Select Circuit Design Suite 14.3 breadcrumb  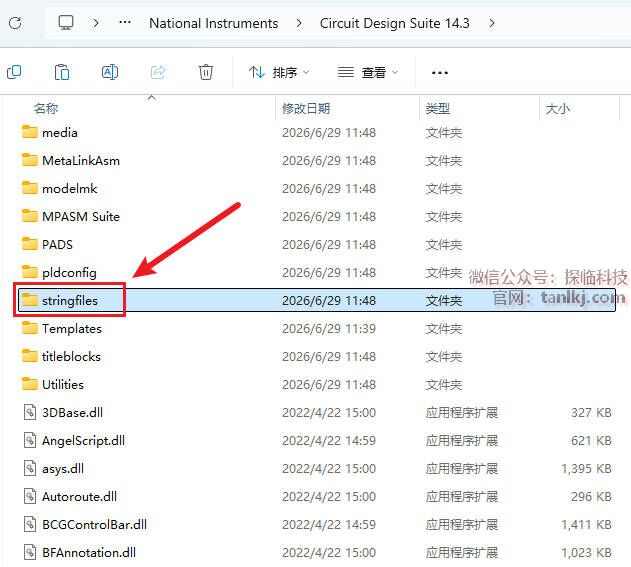pos(394,23)
